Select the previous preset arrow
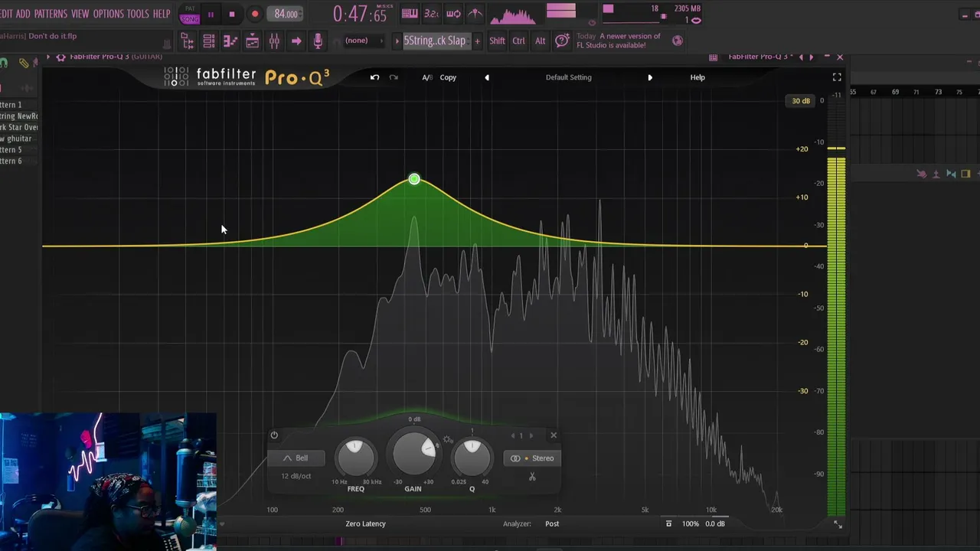 [x=487, y=77]
